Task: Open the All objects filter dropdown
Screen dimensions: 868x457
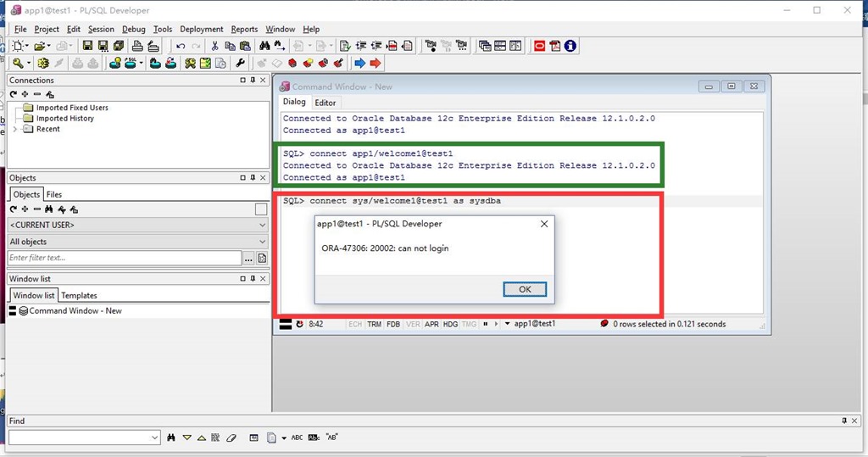Action: [x=138, y=242]
